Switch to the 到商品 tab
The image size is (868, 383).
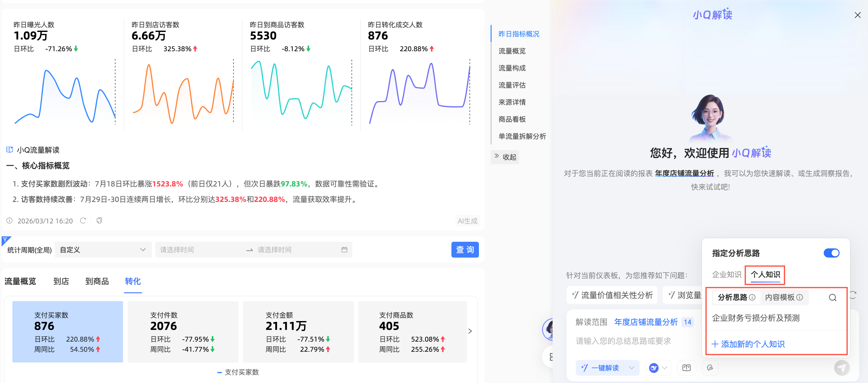(x=97, y=281)
